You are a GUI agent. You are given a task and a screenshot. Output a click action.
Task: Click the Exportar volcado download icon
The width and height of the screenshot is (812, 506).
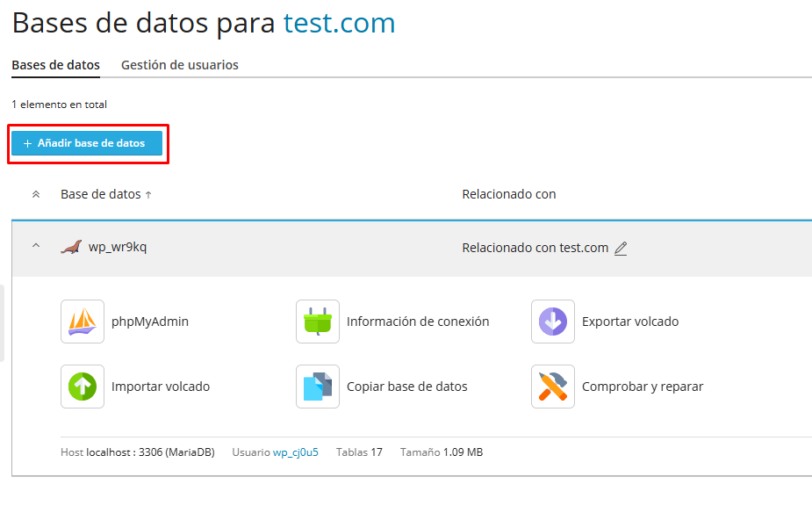pyautogui.click(x=553, y=322)
